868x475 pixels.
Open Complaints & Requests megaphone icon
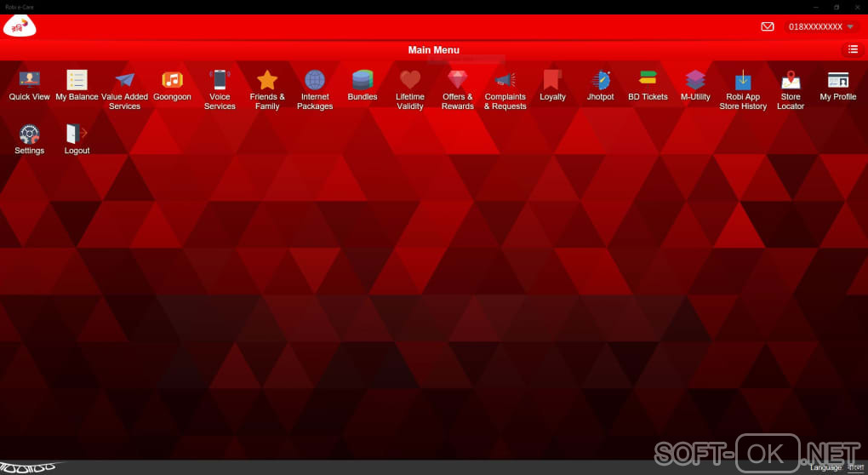pos(505,80)
